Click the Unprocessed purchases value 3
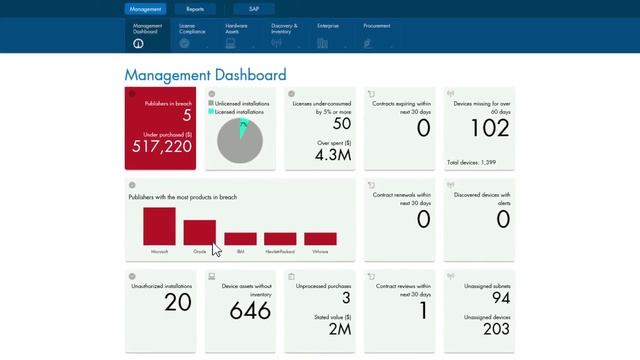640x360 pixels. [x=346, y=298]
